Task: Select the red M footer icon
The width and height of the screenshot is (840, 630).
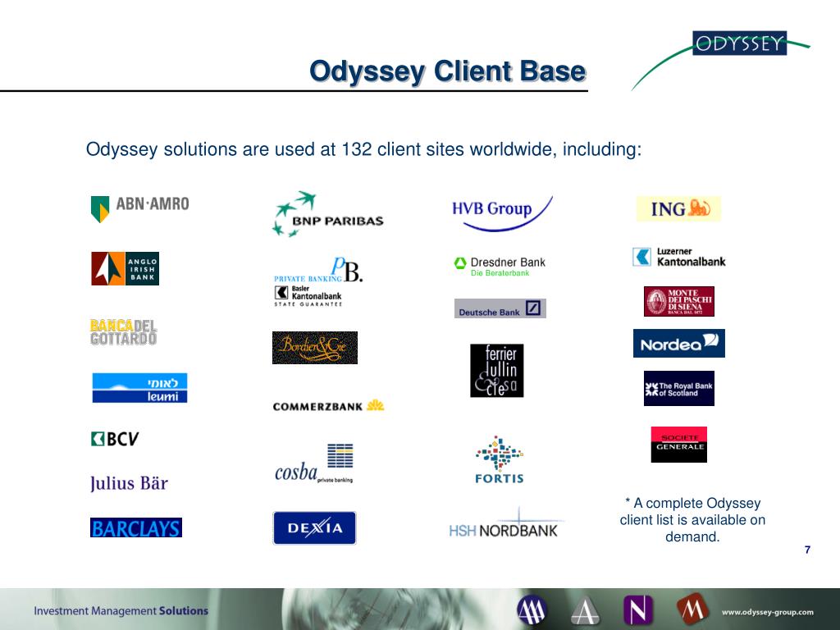Action: click(x=692, y=609)
